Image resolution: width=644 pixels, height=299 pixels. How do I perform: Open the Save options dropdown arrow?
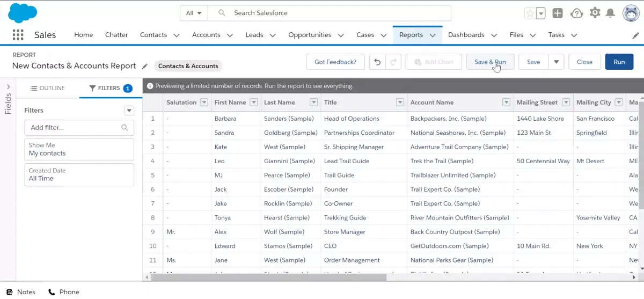pos(557,62)
